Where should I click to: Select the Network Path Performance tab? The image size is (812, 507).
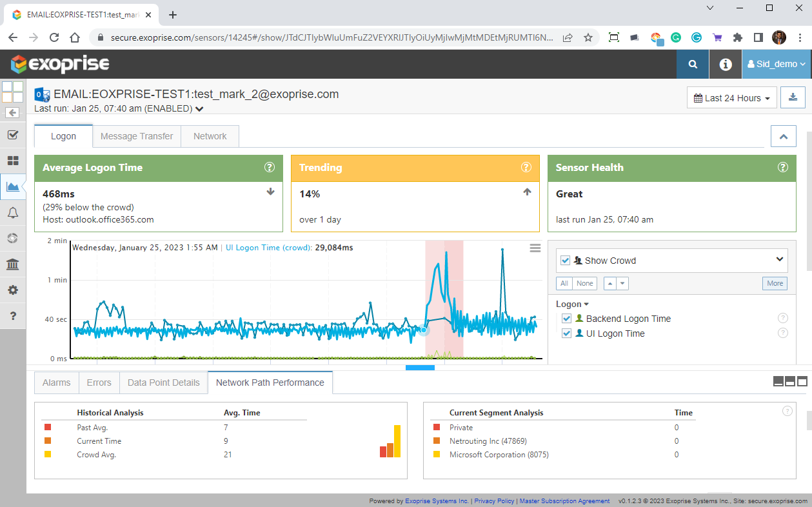pos(270,383)
